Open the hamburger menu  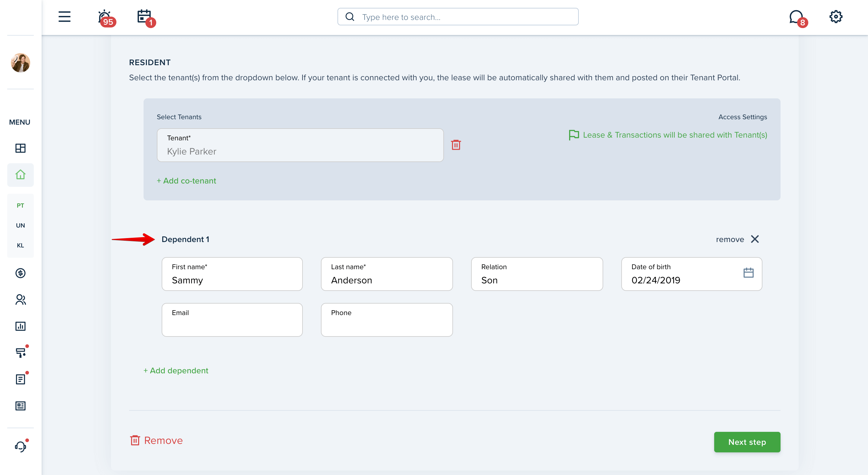tap(64, 17)
